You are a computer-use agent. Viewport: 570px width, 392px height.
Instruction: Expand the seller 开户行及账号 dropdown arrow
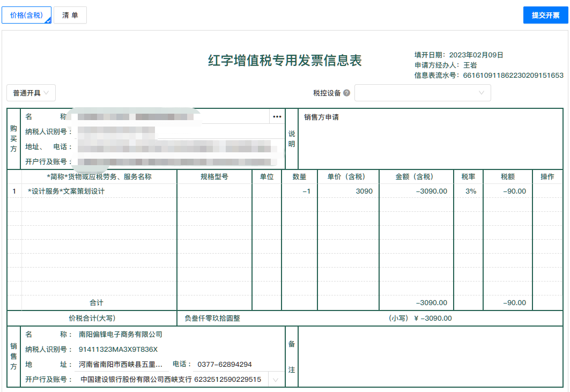point(276,380)
